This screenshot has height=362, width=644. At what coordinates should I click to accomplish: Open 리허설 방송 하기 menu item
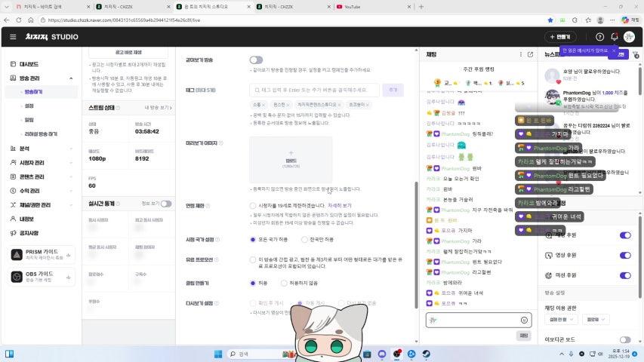click(41, 134)
